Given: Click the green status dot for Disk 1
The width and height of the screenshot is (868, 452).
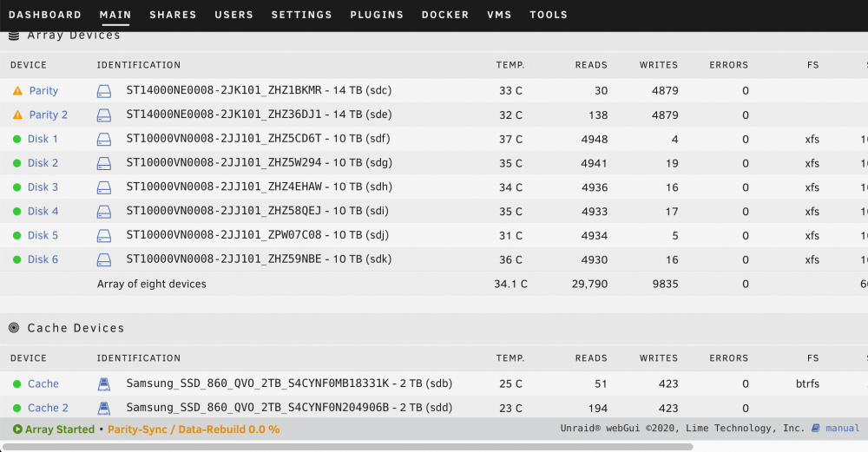Looking at the screenshot, I should (17, 140).
